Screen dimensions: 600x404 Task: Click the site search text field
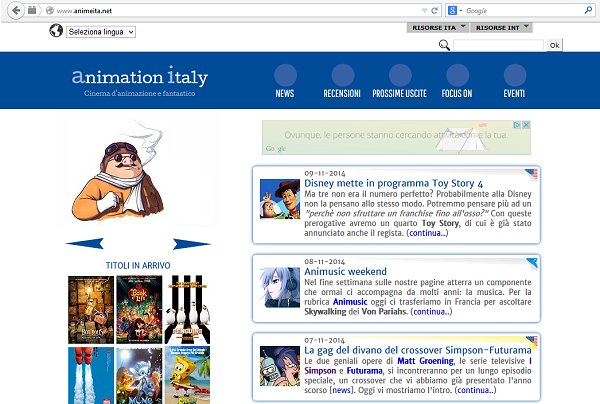(x=498, y=45)
